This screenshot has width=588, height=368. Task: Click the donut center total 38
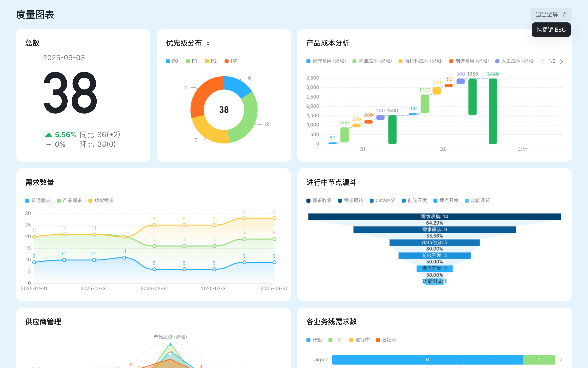pyautogui.click(x=224, y=110)
